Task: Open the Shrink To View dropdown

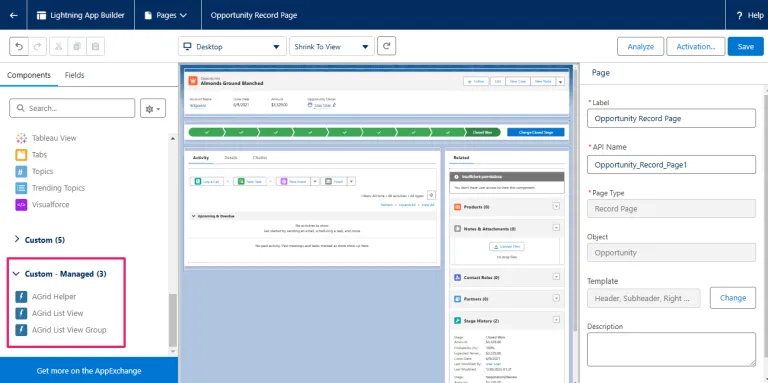Action: [x=332, y=47]
